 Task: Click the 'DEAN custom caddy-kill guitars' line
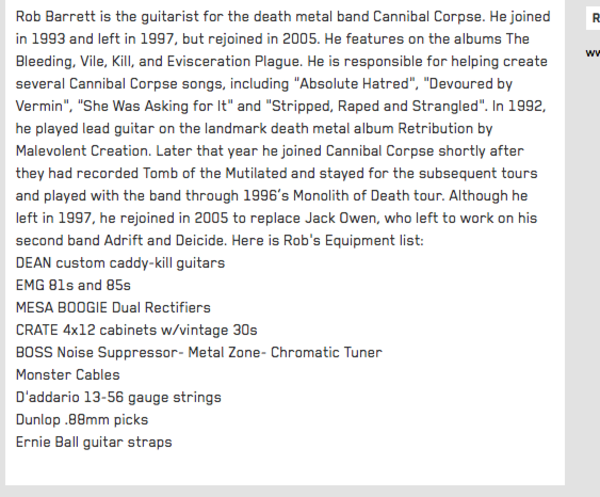click(120, 263)
